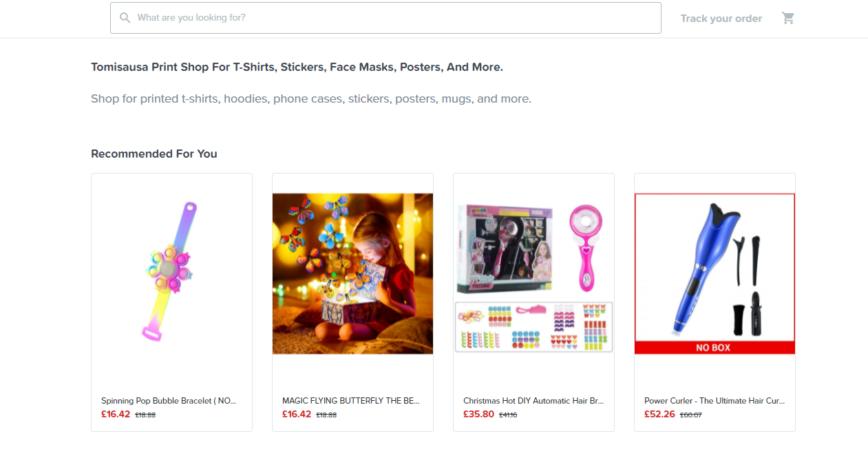Open the Power Curler product title link
This screenshot has height=458, width=868.
point(714,401)
